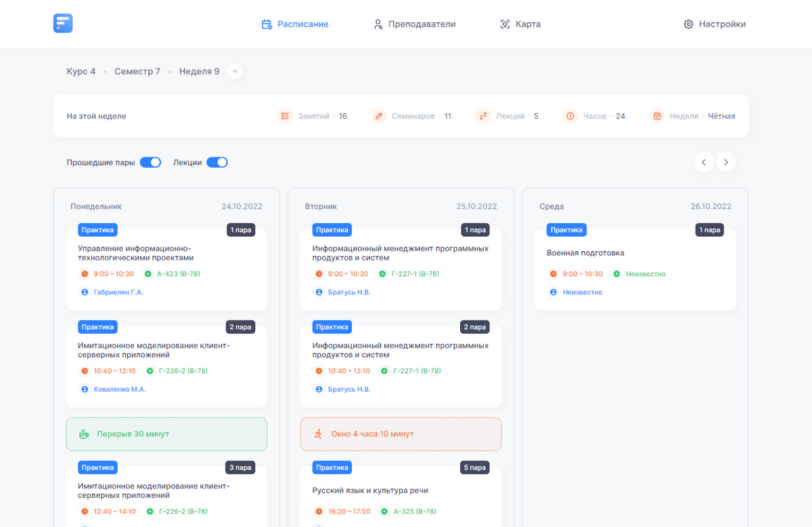Screen dimensions: 812x527
Task: Toggle the Прошедшие пары switch
Action: pos(150,162)
